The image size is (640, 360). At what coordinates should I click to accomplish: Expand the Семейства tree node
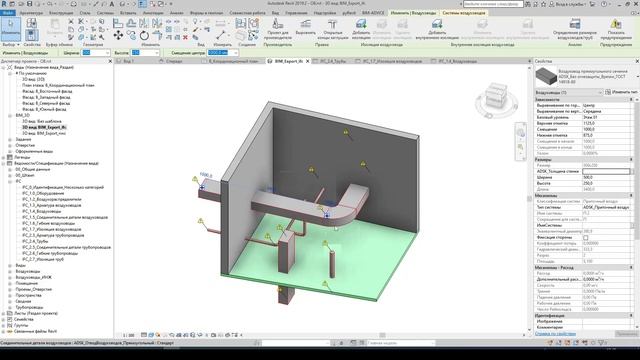pyautogui.click(x=4, y=320)
